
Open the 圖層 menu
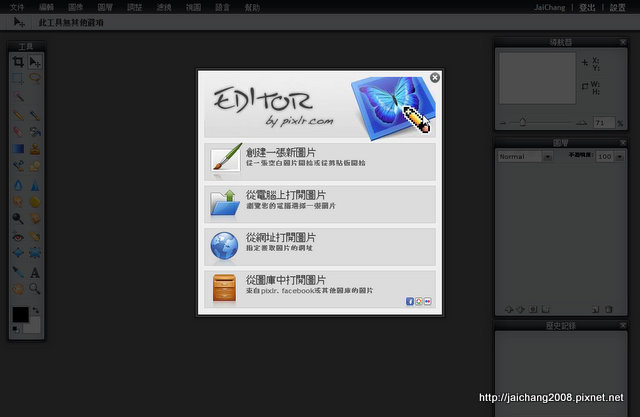[x=105, y=7]
